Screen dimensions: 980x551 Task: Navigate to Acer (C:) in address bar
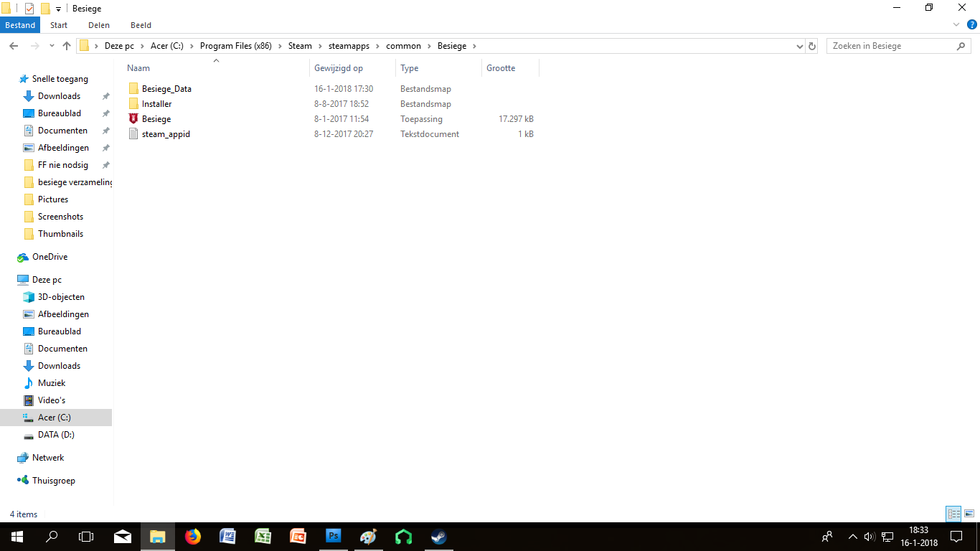click(x=167, y=46)
